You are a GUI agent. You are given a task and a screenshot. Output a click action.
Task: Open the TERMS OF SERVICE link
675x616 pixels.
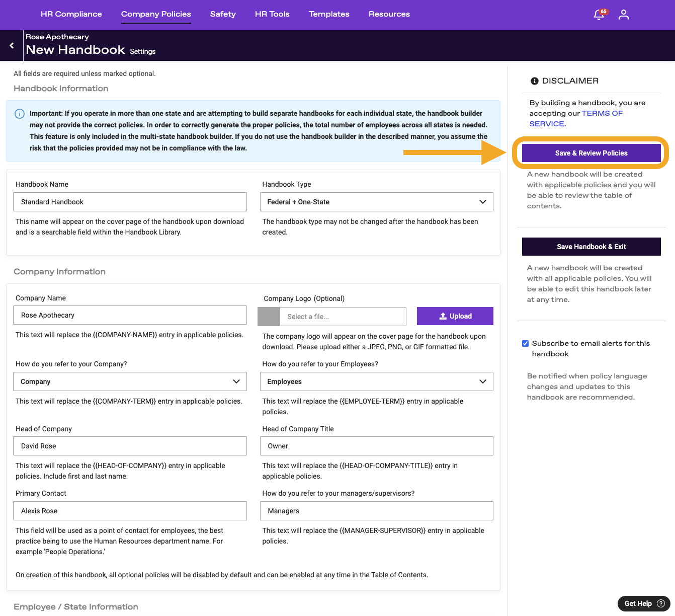(x=602, y=113)
